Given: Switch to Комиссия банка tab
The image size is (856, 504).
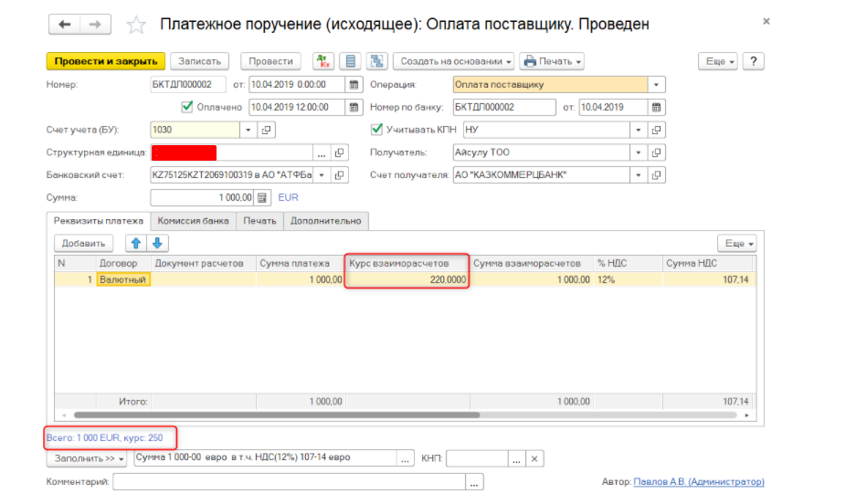Looking at the screenshot, I should coord(193,221).
